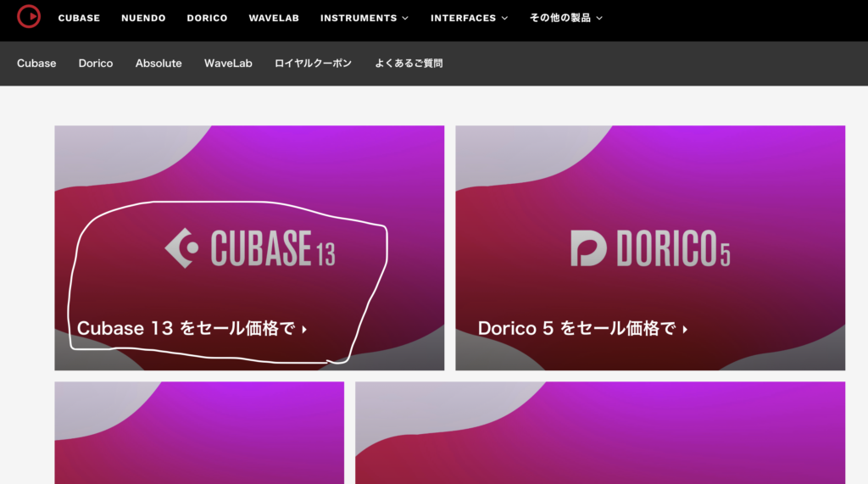Open the Absolute tab
This screenshot has height=484, width=868.
click(159, 64)
